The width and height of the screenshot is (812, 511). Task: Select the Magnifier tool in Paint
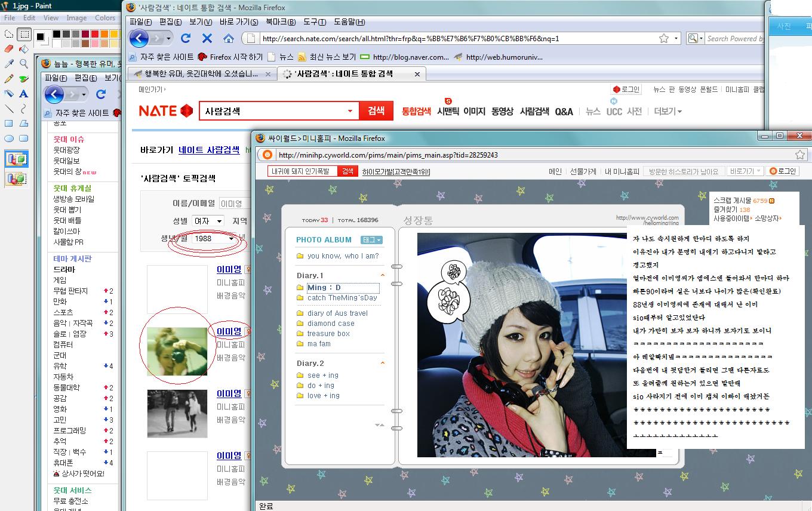coord(24,64)
